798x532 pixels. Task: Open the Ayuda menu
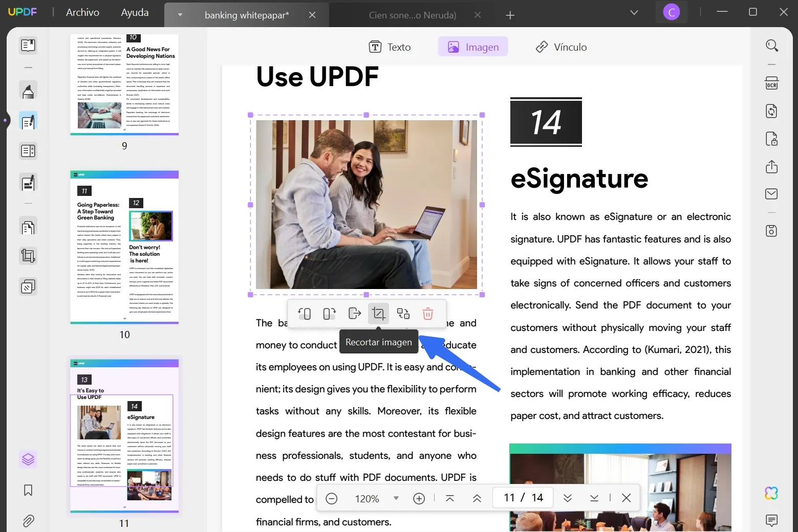[x=135, y=12]
